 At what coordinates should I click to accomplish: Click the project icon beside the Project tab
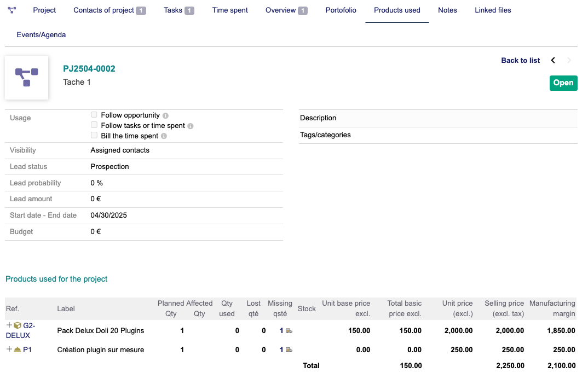(12, 10)
